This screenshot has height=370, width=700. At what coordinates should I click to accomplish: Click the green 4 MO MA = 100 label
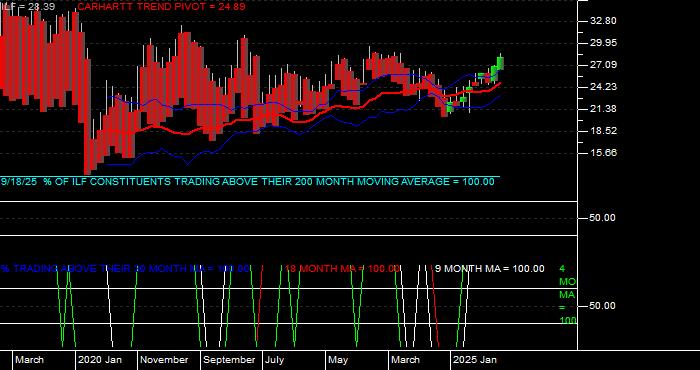(567, 295)
